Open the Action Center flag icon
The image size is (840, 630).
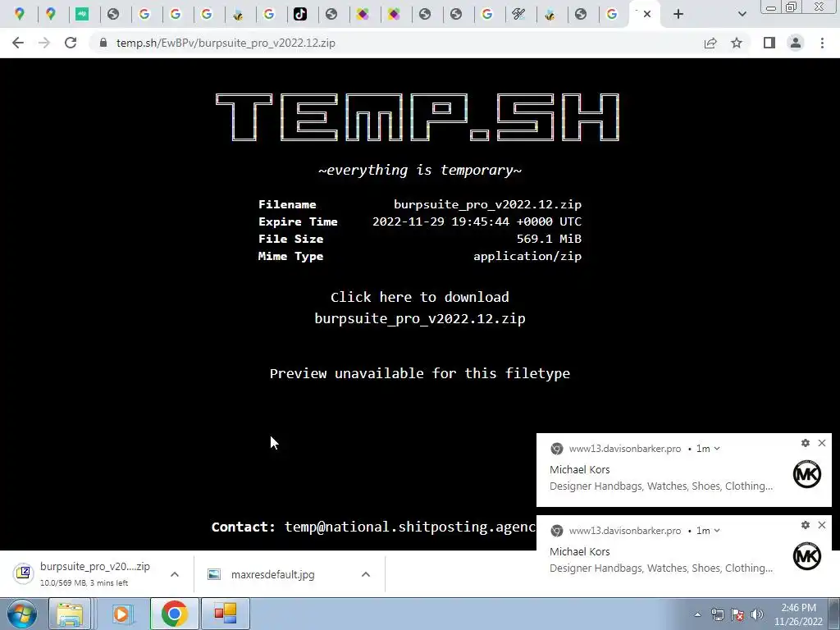tap(737, 614)
